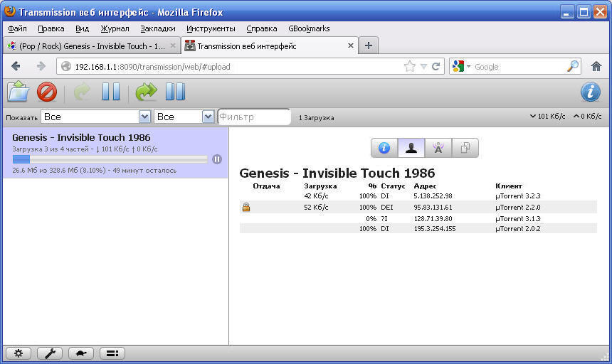Open the inspector Files tab
The height and width of the screenshot is (364, 612).
[x=465, y=148]
